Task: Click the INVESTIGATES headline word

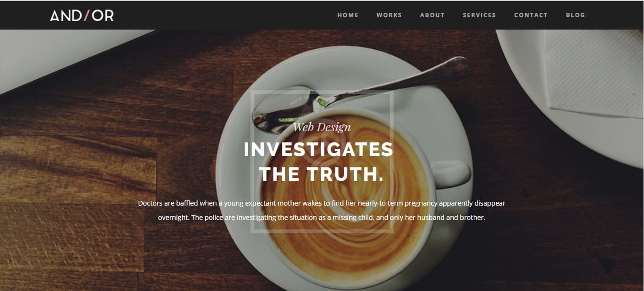Action: (318, 149)
